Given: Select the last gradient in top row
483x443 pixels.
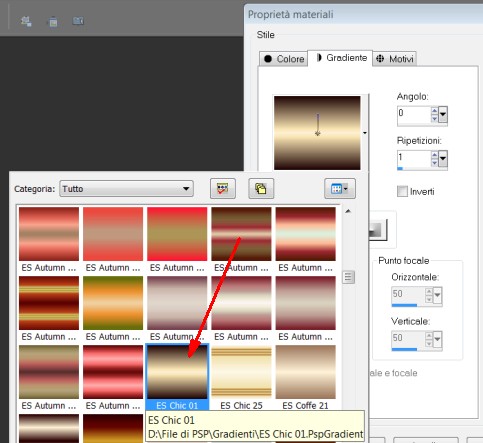Looking at the screenshot, I should (x=305, y=234).
